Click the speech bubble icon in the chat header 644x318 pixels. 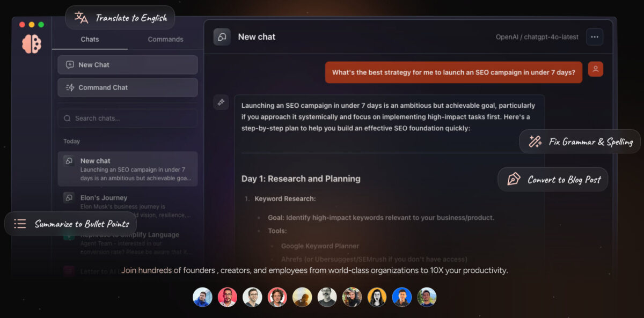222,36
